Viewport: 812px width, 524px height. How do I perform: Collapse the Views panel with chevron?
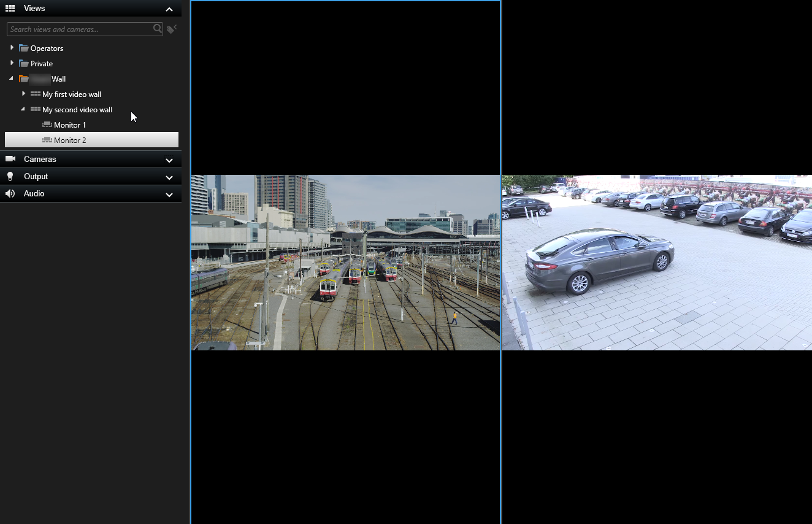pos(169,9)
